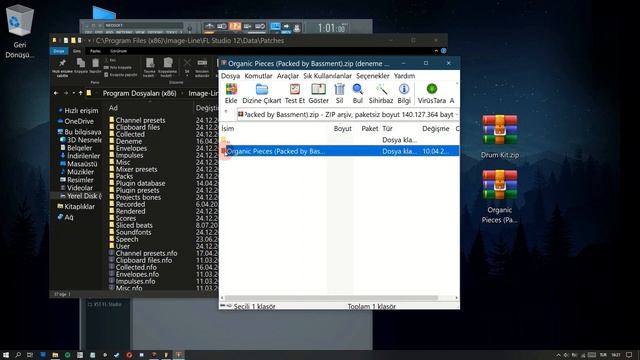
Task: Select OneDrive in Explorer sidebar
Action: pos(79,121)
